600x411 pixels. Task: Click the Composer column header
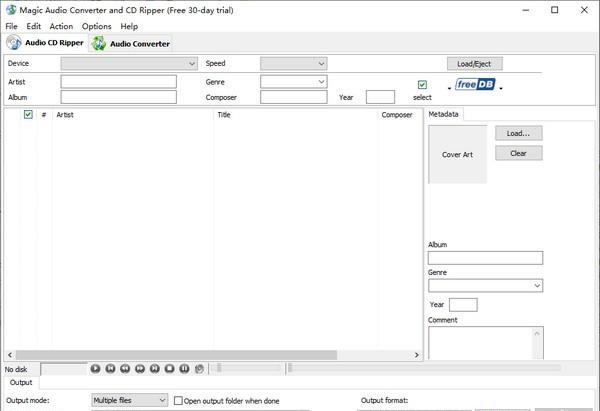pyautogui.click(x=400, y=114)
